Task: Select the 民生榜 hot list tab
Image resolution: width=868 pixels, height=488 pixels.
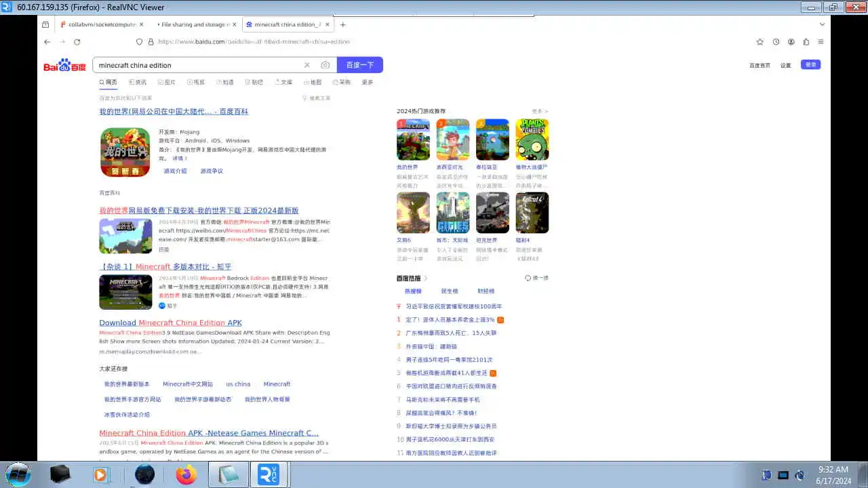Action: [x=450, y=291]
